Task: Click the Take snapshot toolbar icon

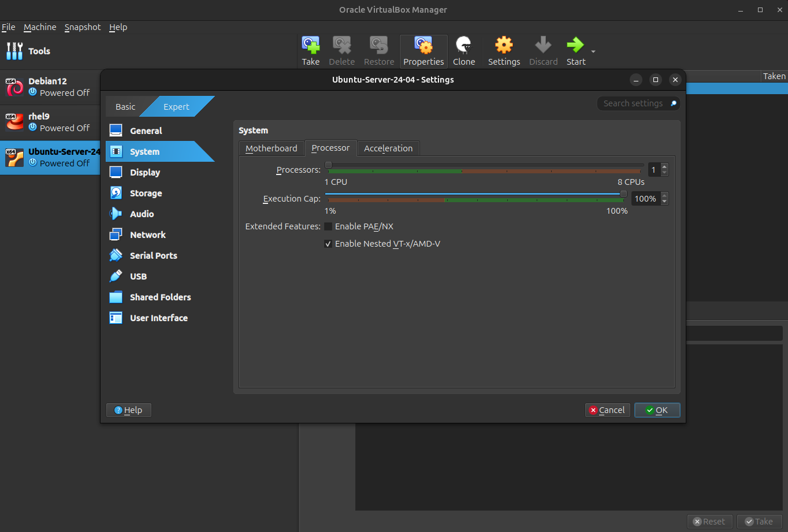Action: [x=310, y=51]
